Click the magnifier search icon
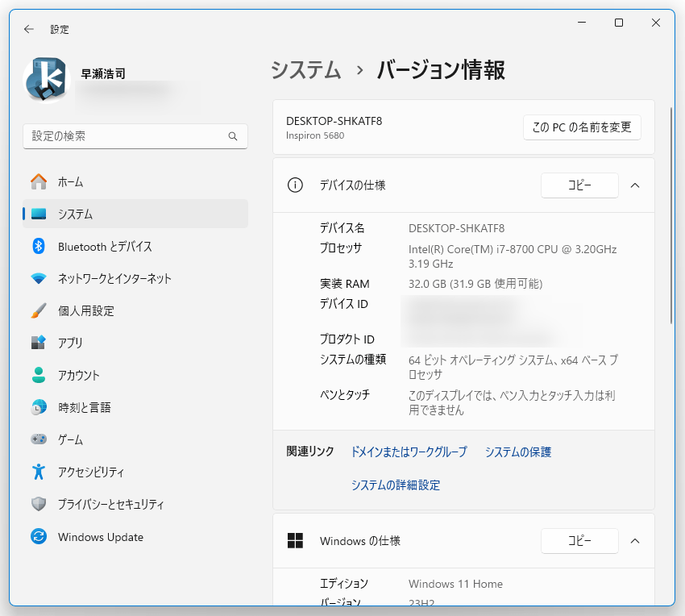The image size is (685, 616). pyautogui.click(x=233, y=136)
